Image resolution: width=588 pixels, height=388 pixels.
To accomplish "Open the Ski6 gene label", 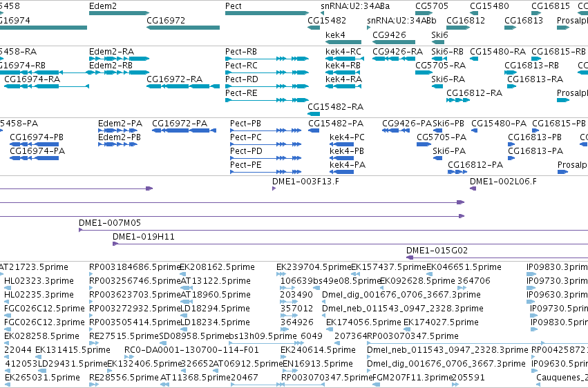I will click(439, 35).
